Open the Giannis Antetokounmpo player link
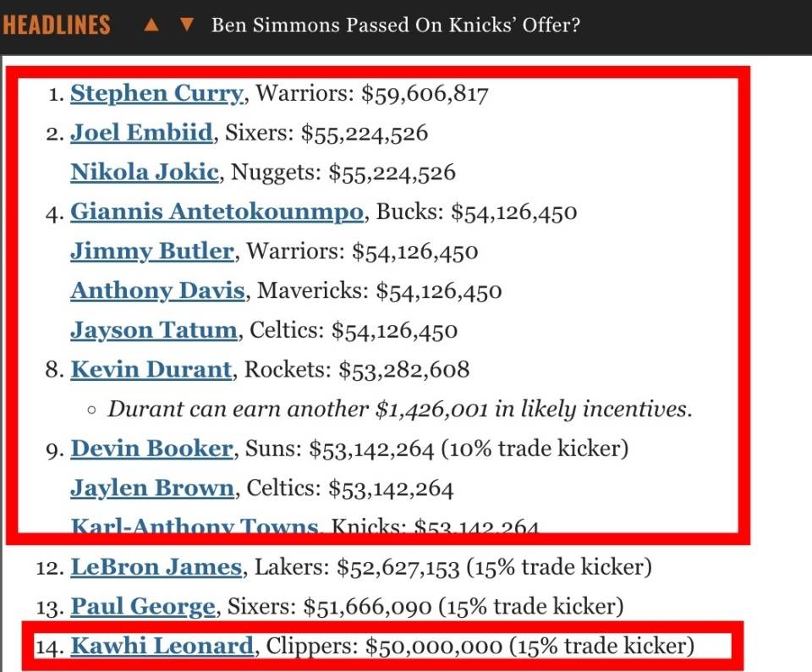 (x=218, y=212)
